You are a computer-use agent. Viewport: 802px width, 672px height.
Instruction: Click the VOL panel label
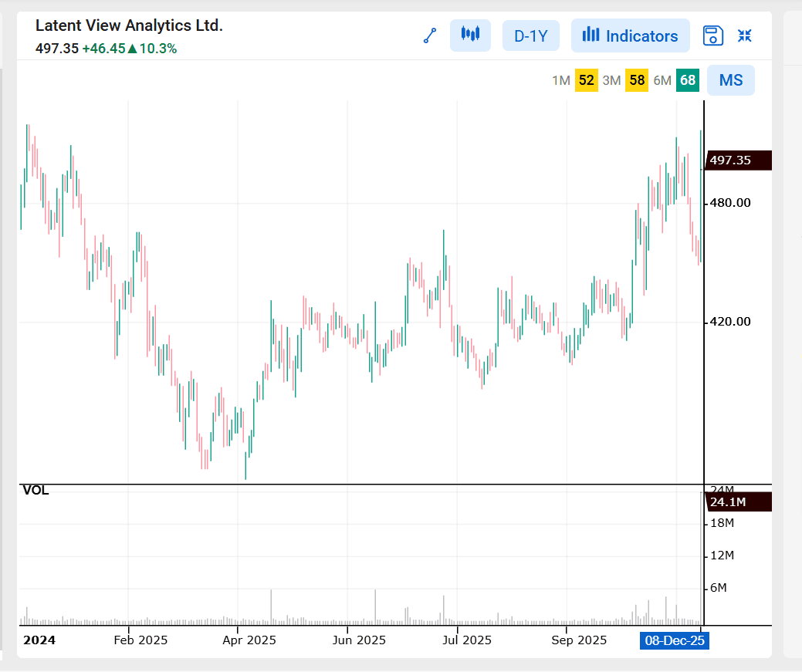(36, 491)
